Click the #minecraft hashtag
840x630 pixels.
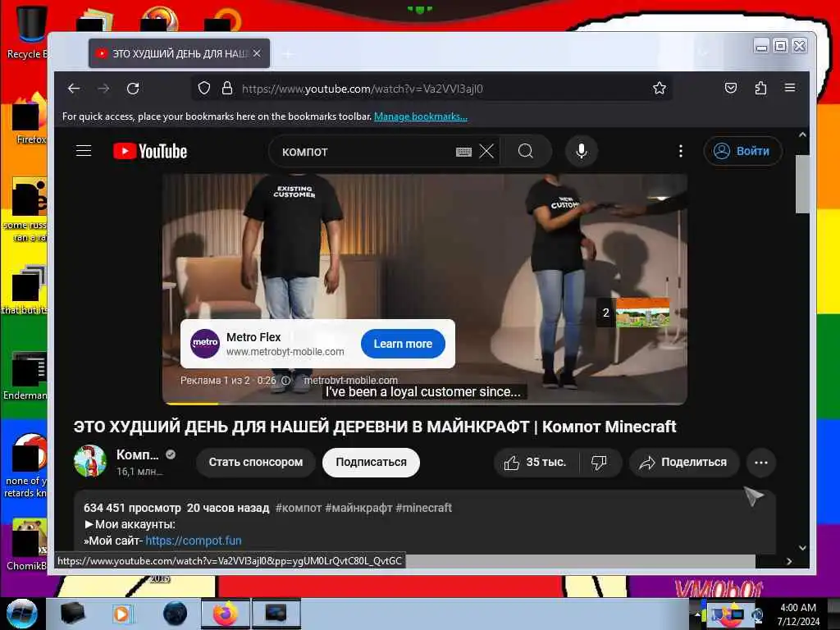(424, 508)
